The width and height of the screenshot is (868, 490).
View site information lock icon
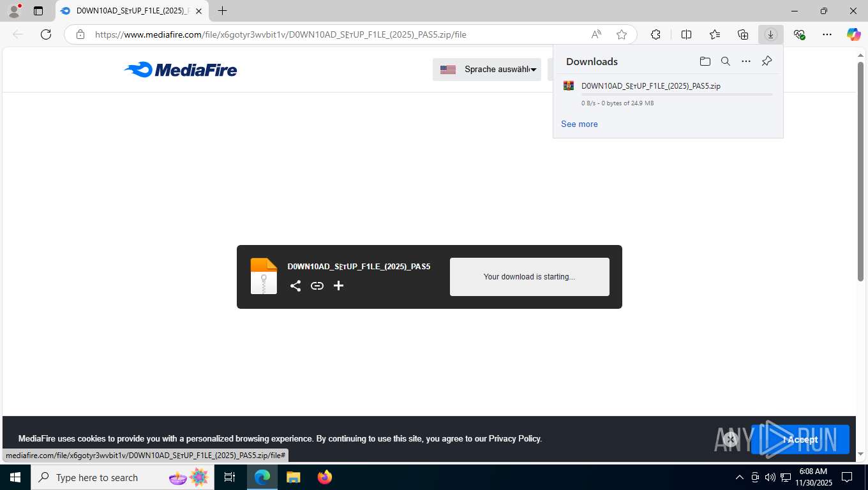(x=80, y=34)
